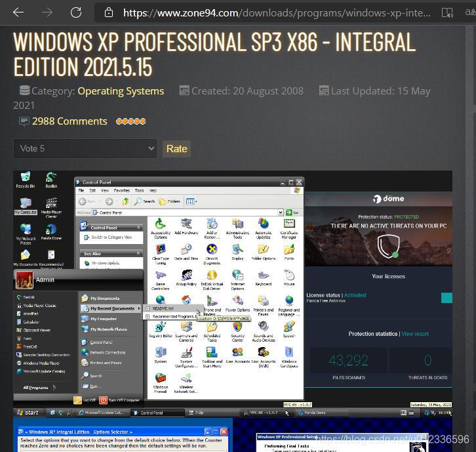This screenshot has height=452, width=476.
Task: Expand All Programs in Start menu
Action: [x=39, y=387]
